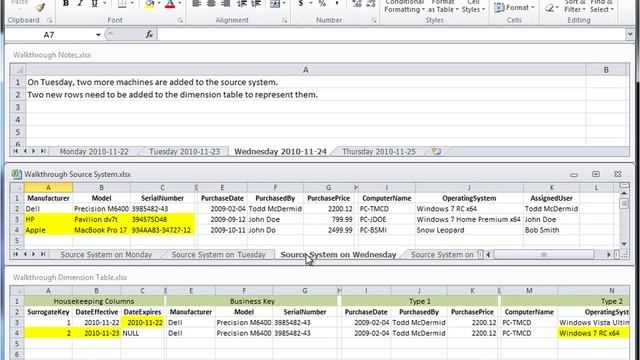Open Find & Select menu
The width and height of the screenshot is (640, 360).
point(602,6)
